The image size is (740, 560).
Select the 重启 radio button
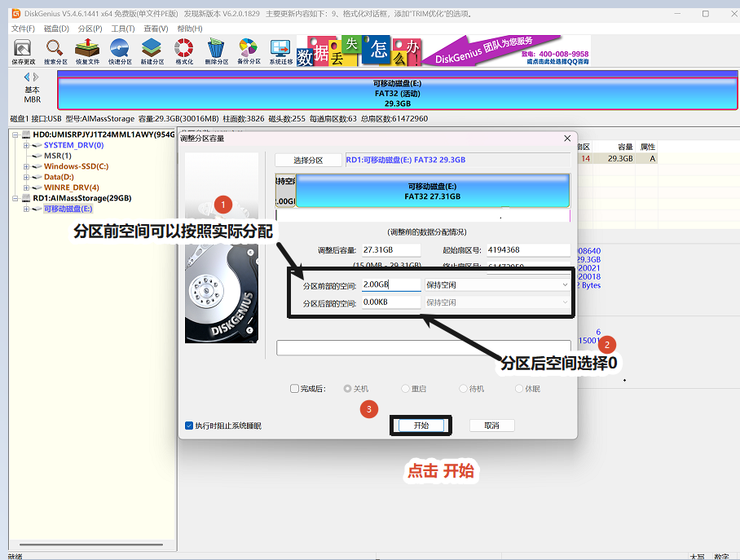pos(405,389)
